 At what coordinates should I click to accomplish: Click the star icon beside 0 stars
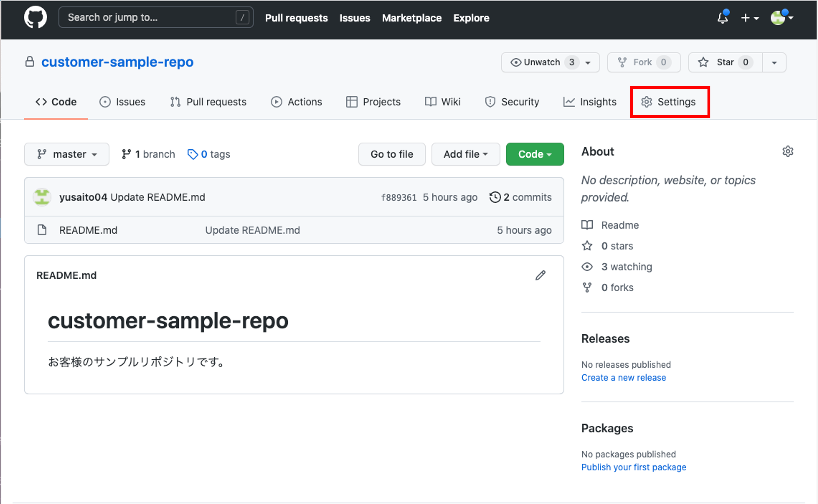587,246
